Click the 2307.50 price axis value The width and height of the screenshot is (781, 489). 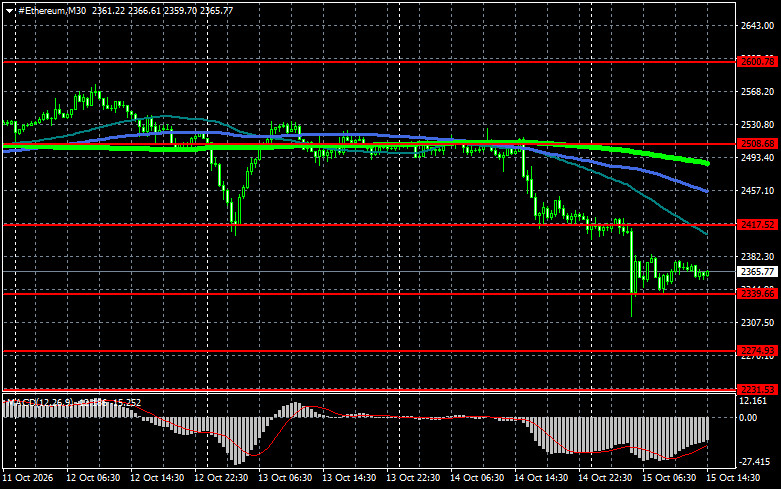(757, 323)
